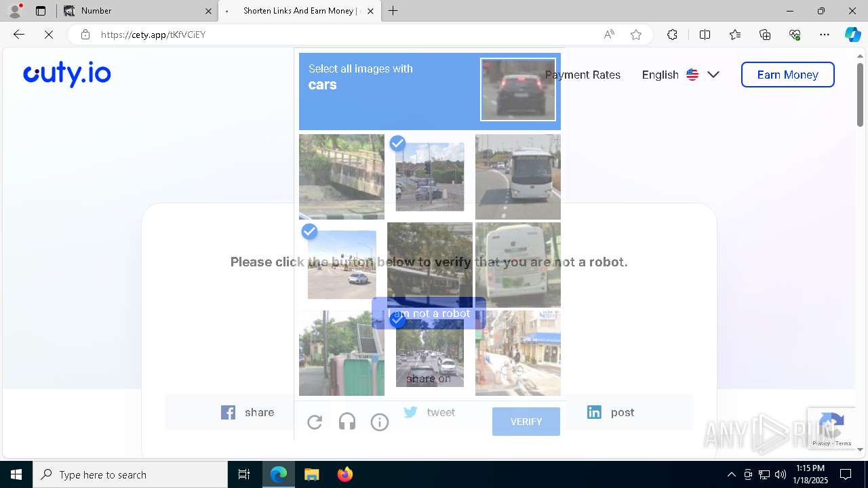Open Payment Rates page
This screenshot has height=488, width=868.
583,75
